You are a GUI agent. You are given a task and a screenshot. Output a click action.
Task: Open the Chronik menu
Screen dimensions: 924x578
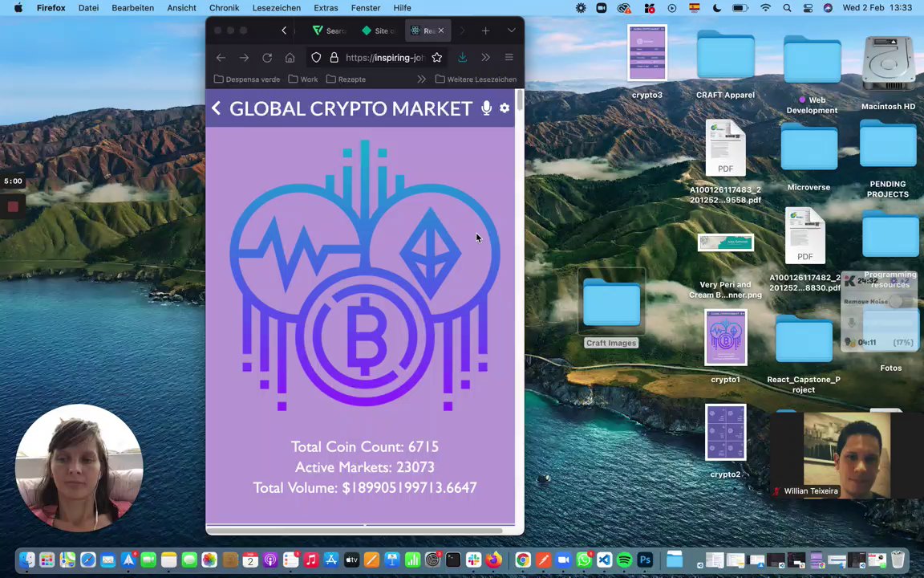[224, 8]
